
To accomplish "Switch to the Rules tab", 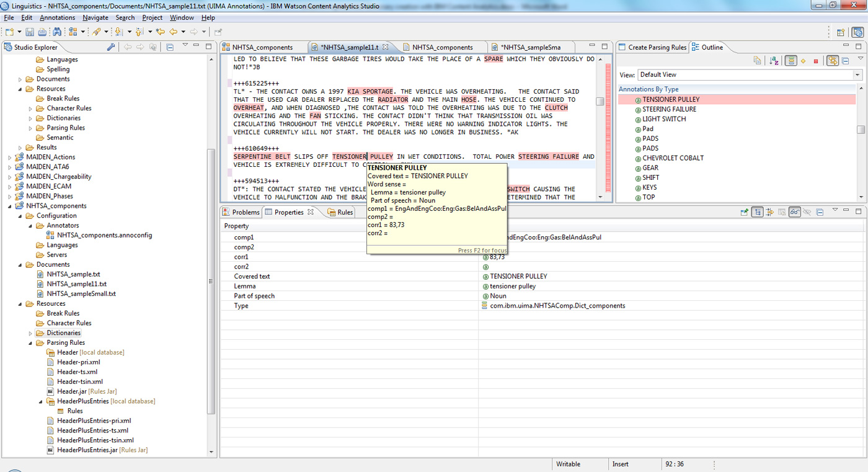I will tap(340, 212).
